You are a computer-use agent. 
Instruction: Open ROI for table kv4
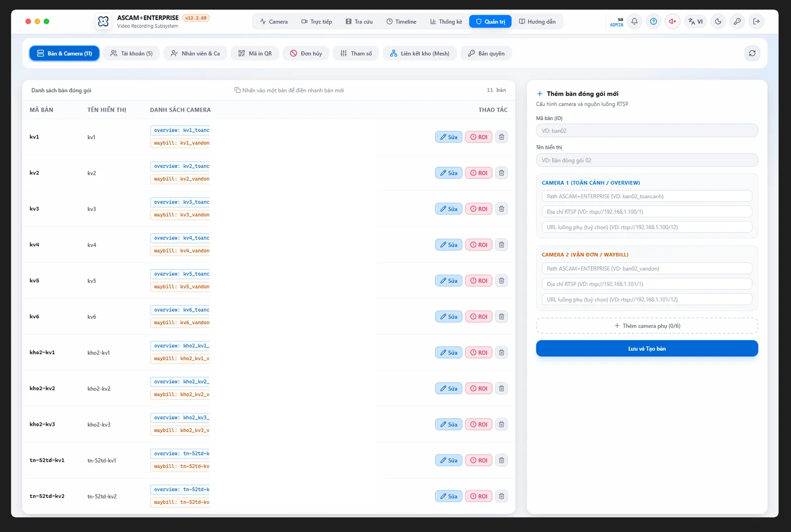(x=479, y=245)
